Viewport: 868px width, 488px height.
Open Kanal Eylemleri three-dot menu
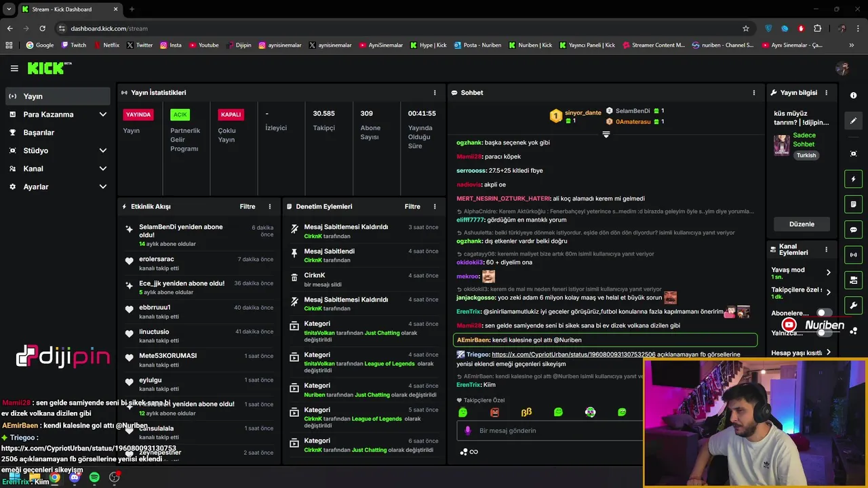click(826, 249)
